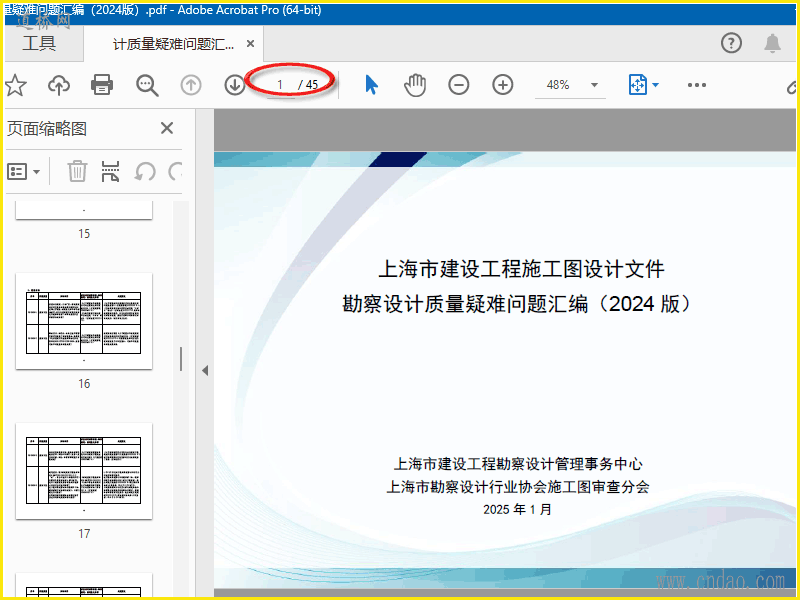The width and height of the screenshot is (800, 600).
Task: Go to next page arrow
Action: [x=235, y=85]
